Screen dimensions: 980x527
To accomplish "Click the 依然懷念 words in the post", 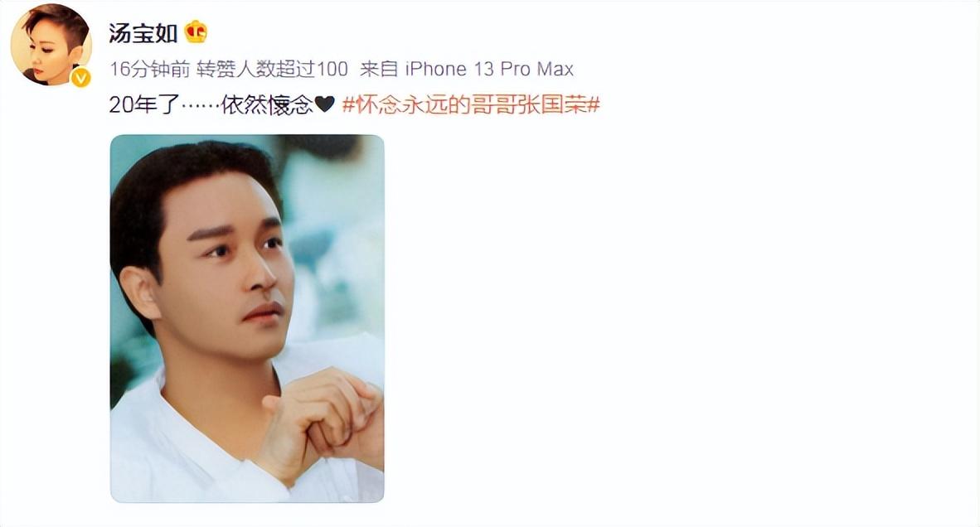I will 267,104.
